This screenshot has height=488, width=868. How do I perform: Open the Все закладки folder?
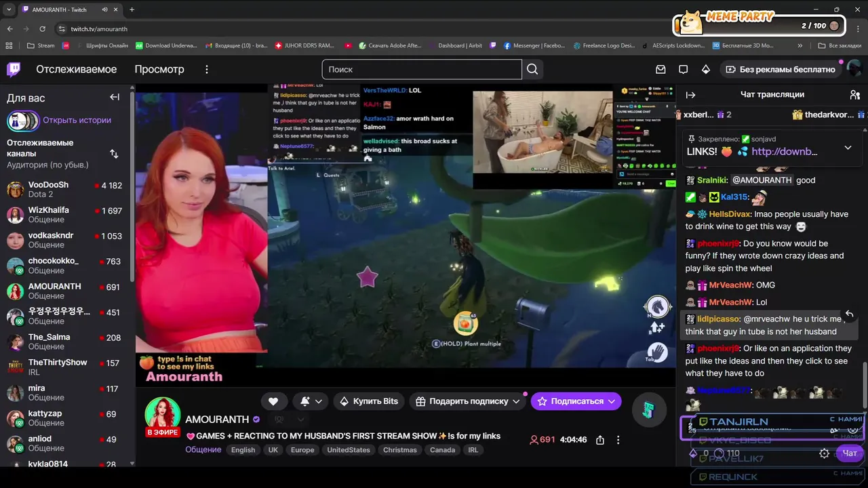click(840, 45)
